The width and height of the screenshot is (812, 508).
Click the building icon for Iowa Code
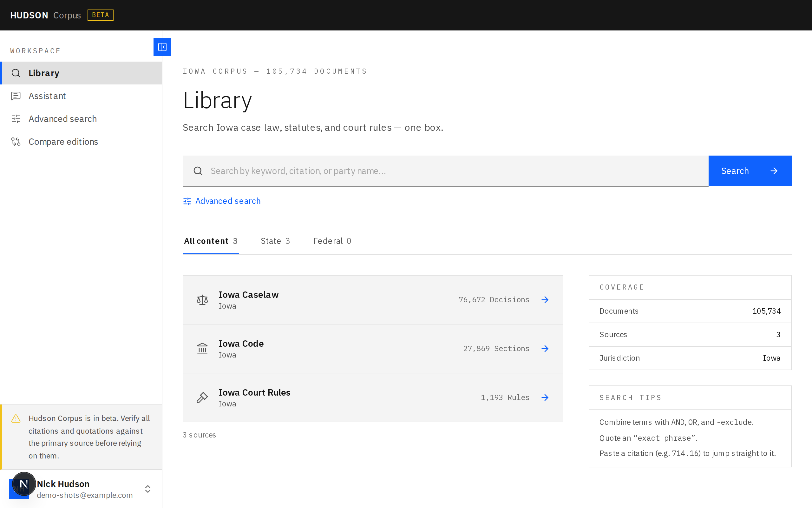click(x=202, y=348)
